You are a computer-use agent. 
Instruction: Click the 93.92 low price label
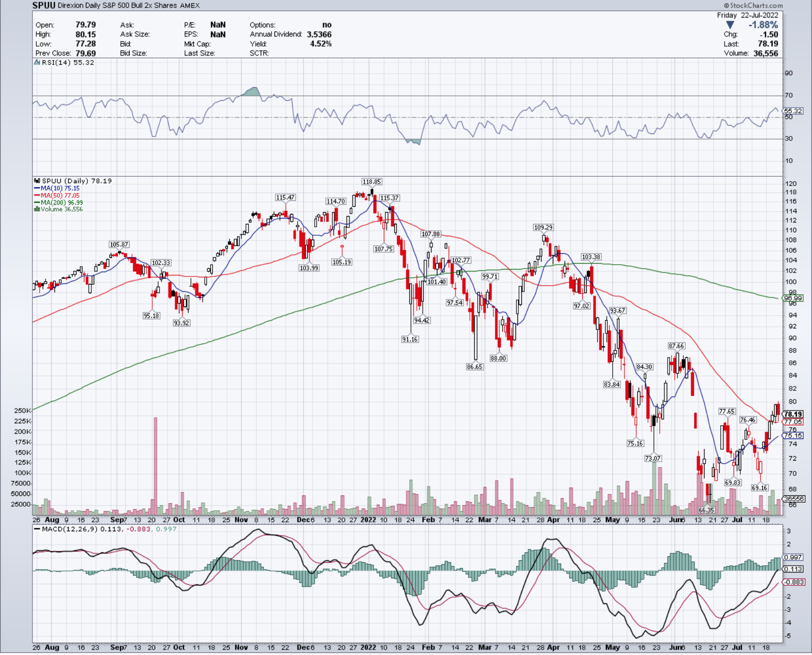pyautogui.click(x=181, y=323)
